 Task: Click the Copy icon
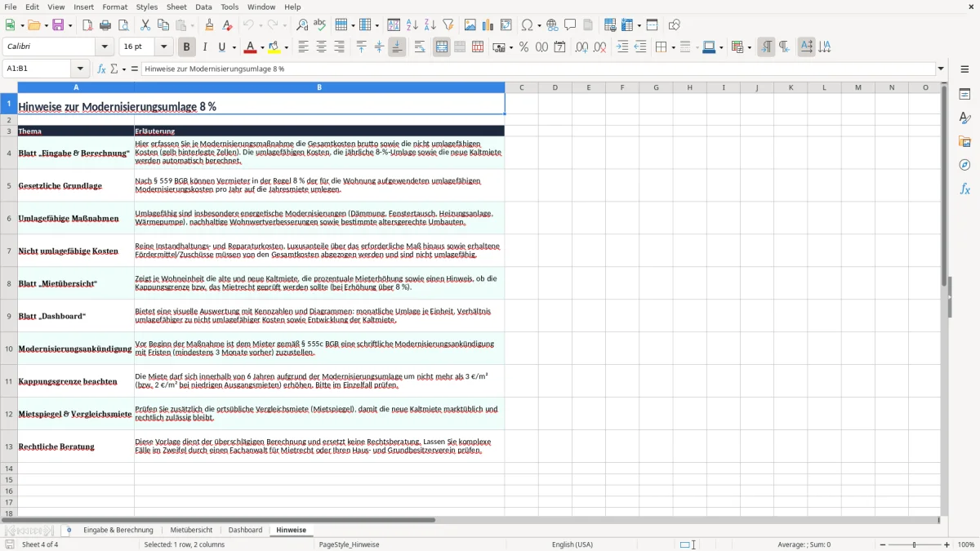click(163, 25)
